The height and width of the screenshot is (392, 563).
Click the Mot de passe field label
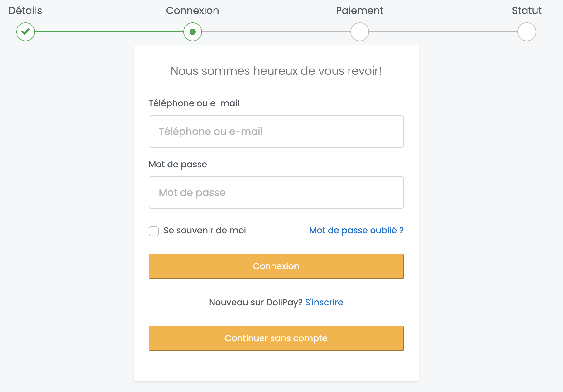click(178, 165)
